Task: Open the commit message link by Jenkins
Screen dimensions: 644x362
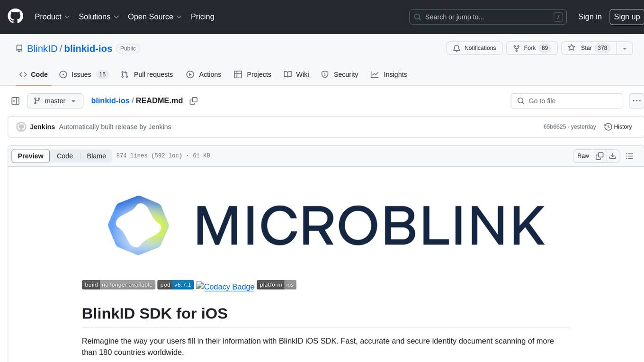Action: point(115,127)
